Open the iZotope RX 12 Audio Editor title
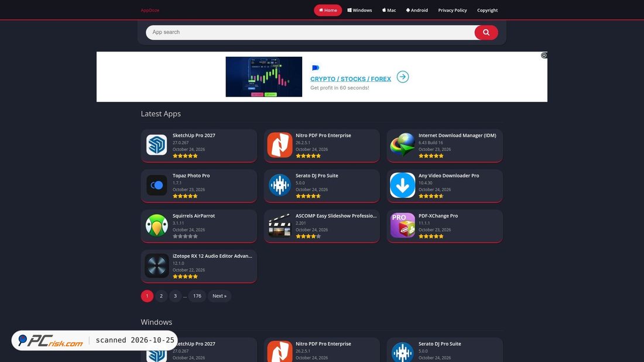644x362 pixels. [213, 256]
